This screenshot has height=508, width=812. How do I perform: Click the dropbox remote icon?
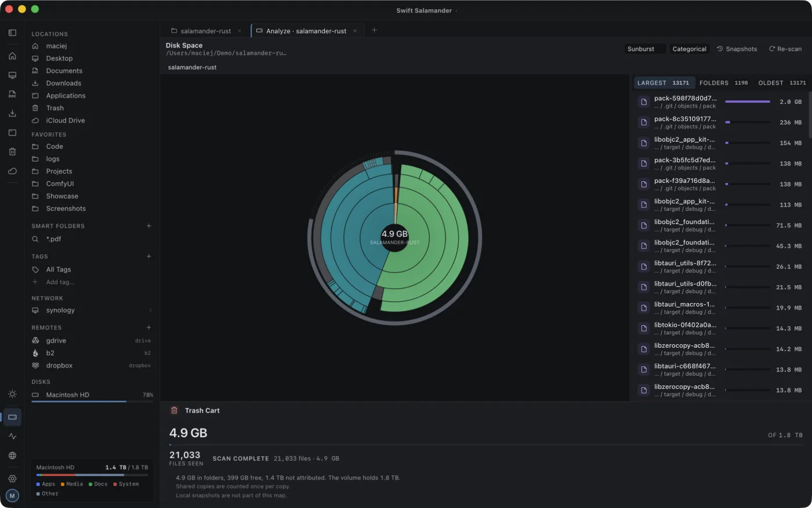pyautogui.click(x=35, y=366)
